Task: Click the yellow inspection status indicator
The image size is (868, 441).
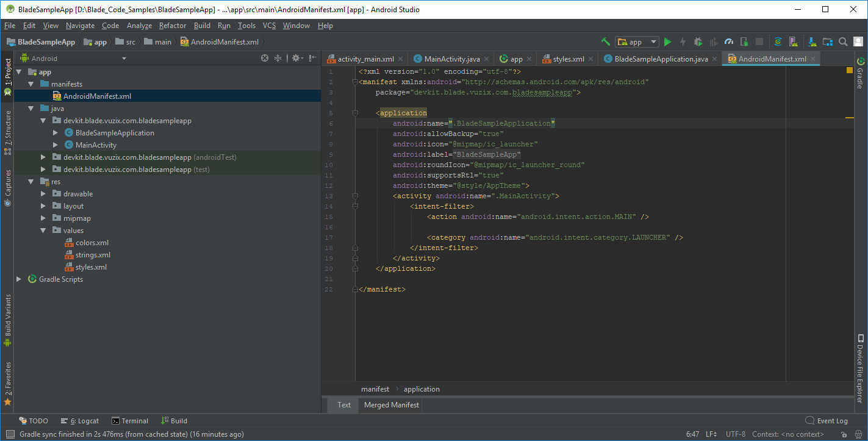Action: pos(850,71)
